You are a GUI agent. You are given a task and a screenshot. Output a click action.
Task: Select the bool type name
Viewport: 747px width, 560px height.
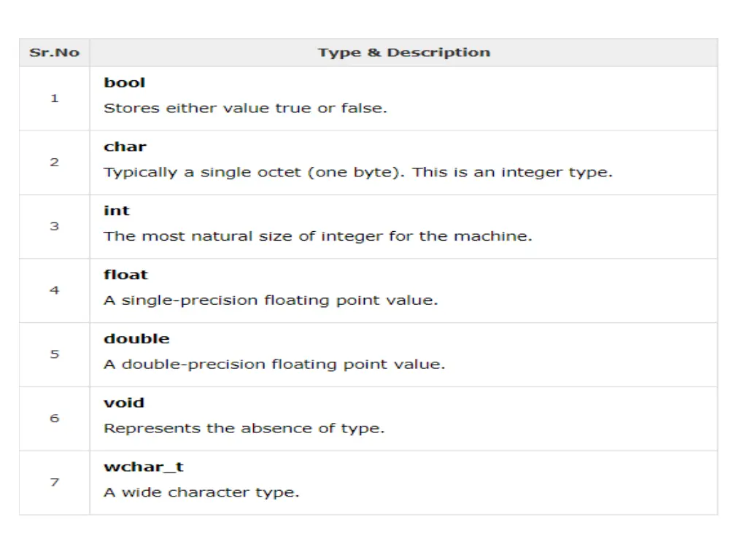[x=124, y=82]
